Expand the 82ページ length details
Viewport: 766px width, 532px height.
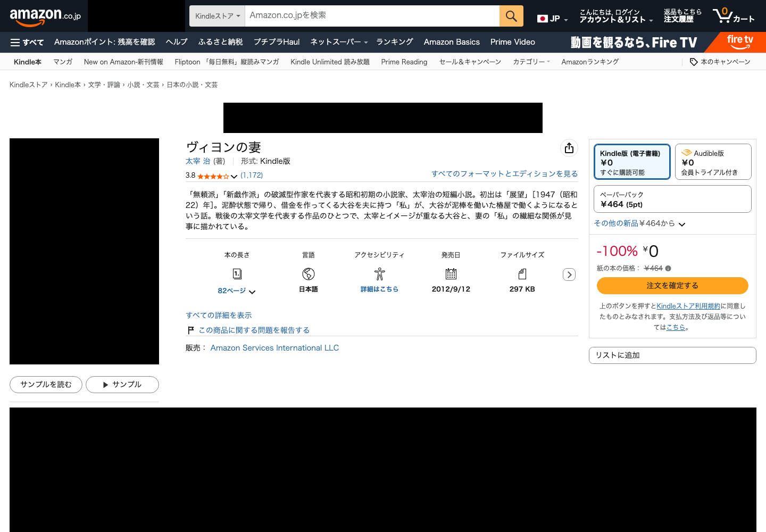[x=237, y=291]
